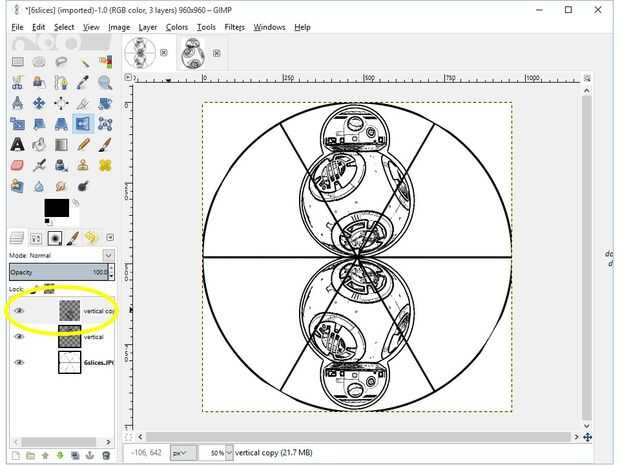This screenshot has height=465, width=620.
Task: Open the dock tab configuration menu button
Action: 110,237
